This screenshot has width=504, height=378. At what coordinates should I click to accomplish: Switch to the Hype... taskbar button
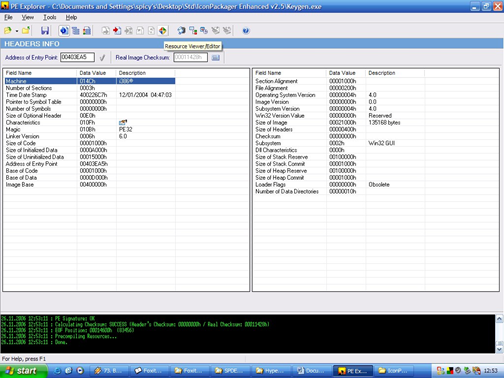pyautogui.click(x=271, y=371)
